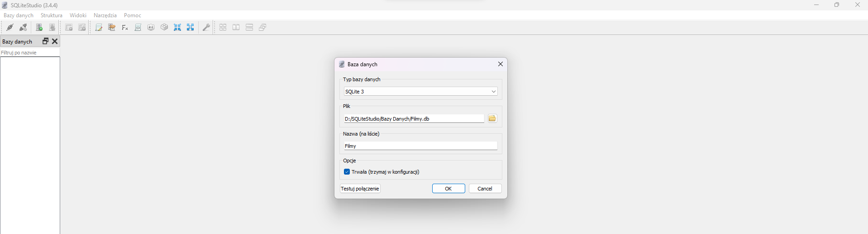This screenshot has width=868, height=234.
Task: Click the Refresh database schema icon
Action: point(52,28)
